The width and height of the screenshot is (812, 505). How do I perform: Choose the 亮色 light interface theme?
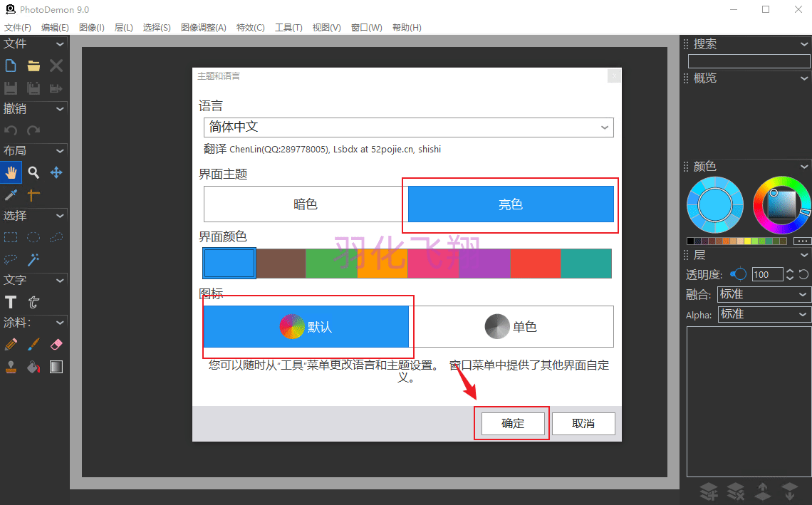[x=511, y=204]
